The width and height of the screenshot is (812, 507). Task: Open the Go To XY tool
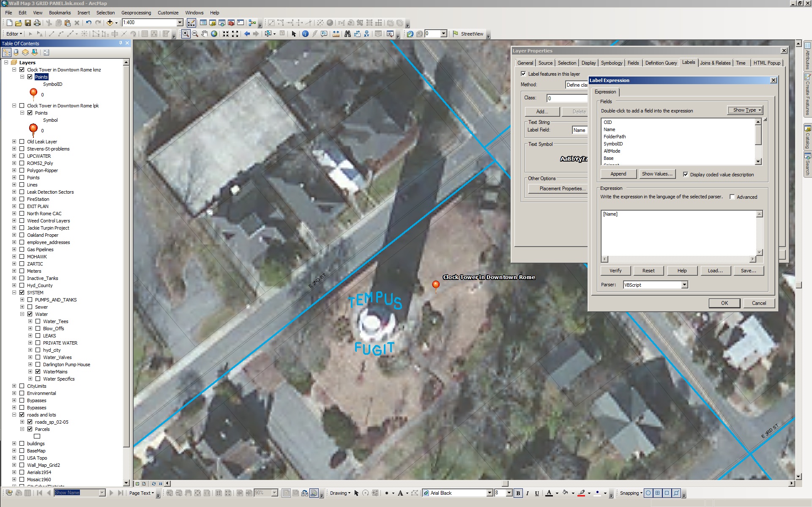pyautogui.click(x=366, y=34)
